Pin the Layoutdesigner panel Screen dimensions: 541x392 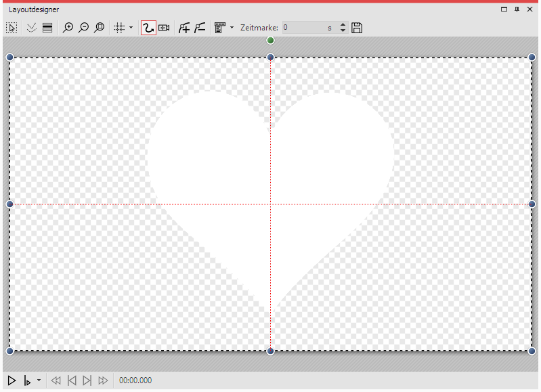tap(517, 9)
